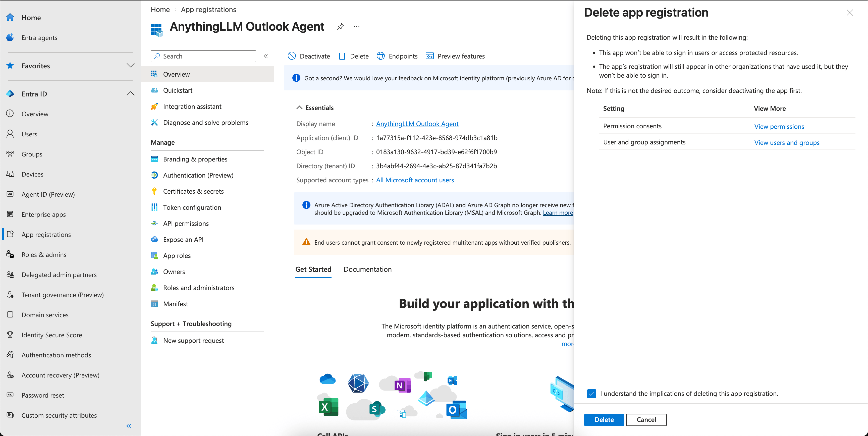The height and width of the screenshot is (436, 868).
Task: Open the Manifest editor
Action: pos(175,303)
